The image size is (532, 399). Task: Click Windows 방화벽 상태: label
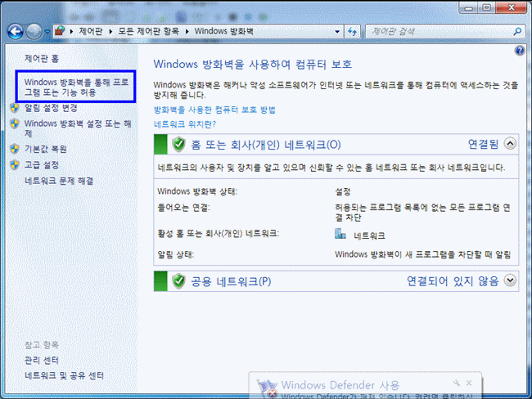(197, 191)
